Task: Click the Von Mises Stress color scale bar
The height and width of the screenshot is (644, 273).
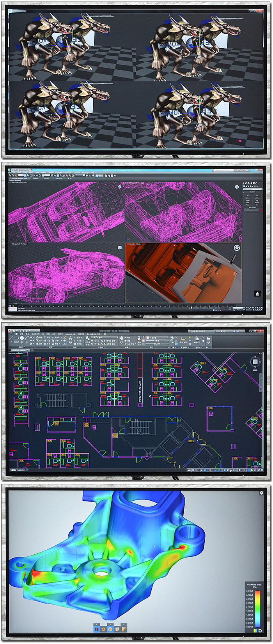Action: pos(257,609)
